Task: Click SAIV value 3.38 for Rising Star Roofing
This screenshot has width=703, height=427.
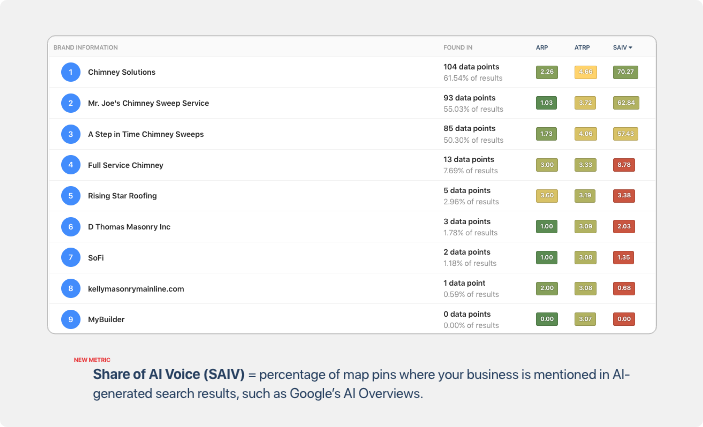Action: tap(624, 196)
